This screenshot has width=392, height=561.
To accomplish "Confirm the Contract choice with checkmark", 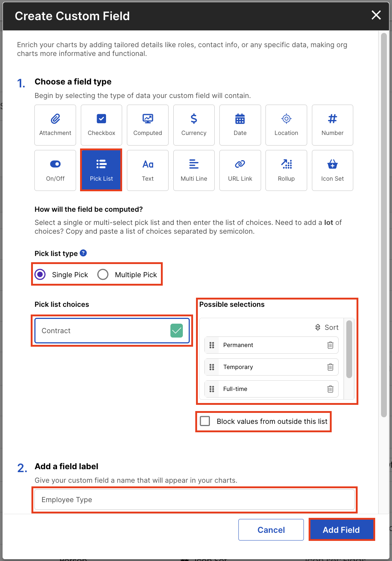I will point(177,330).
